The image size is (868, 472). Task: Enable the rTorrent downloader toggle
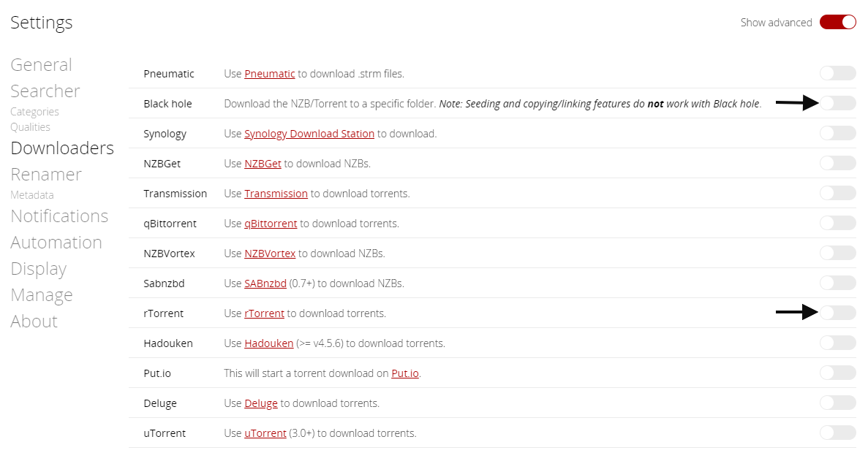pos(837,313)
